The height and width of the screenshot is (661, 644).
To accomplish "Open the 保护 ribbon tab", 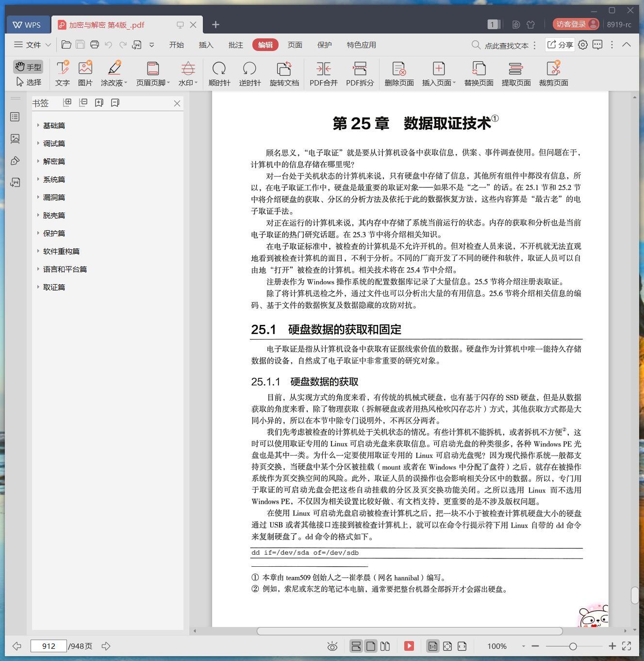I will [x=324, y=45].
